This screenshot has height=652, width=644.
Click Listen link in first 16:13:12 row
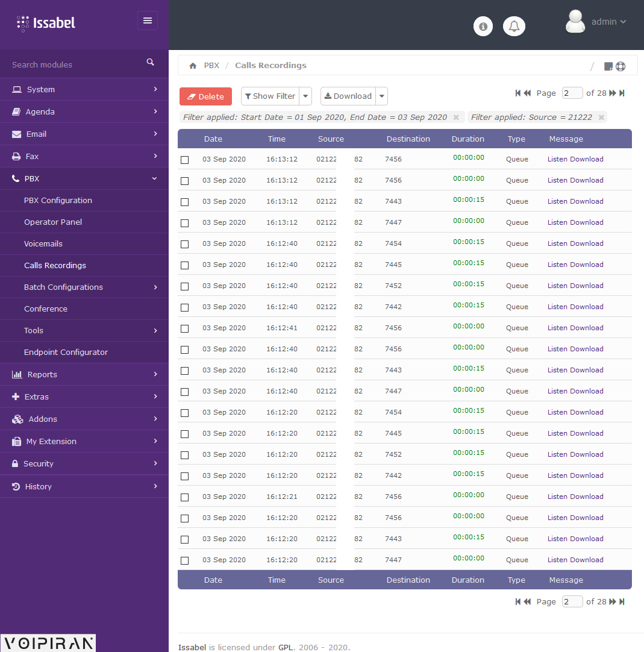click(557, 159)
